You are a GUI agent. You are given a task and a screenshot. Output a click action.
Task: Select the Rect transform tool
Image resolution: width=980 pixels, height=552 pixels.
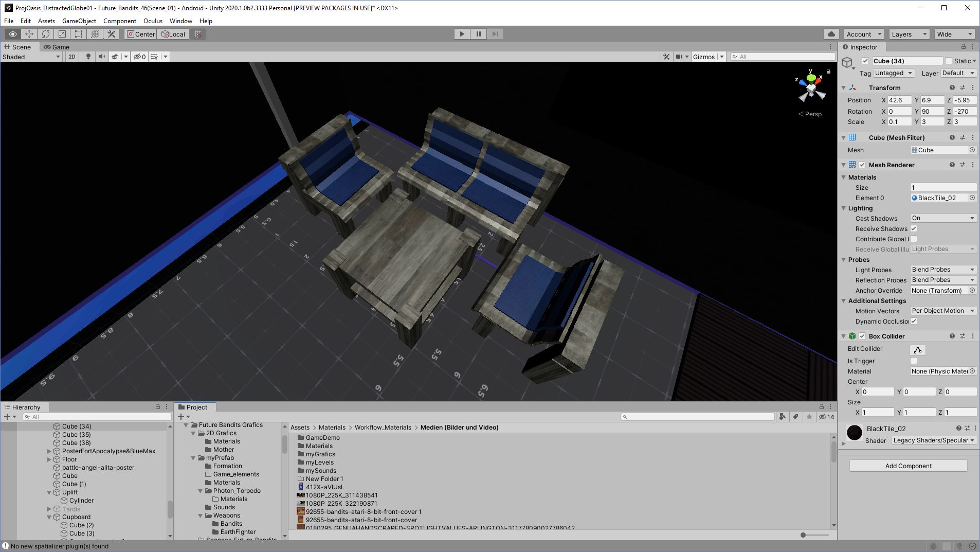click(x=79, y=34)
